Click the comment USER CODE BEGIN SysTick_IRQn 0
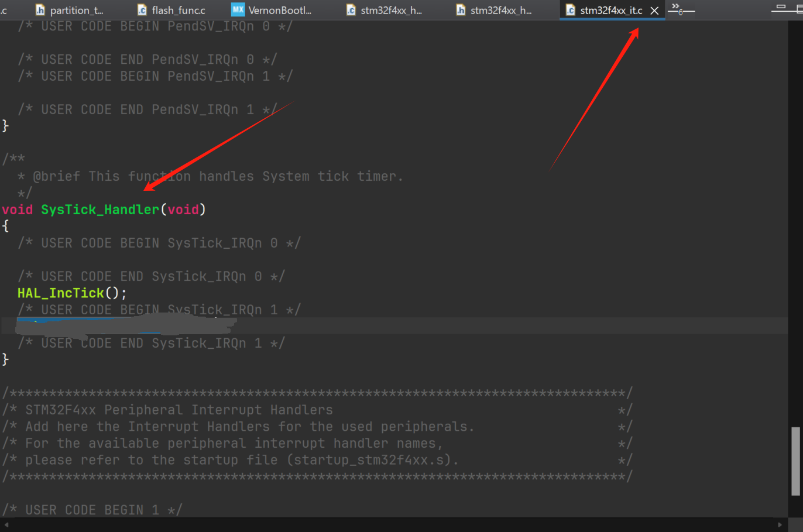Image resolution: width=803 pixels, height=532 pixels. [x=159, y=243]
